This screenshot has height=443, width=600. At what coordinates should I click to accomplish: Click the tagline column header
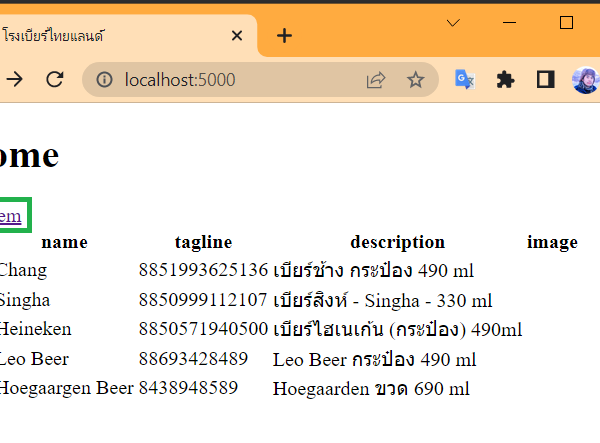(x=203, y=242)
